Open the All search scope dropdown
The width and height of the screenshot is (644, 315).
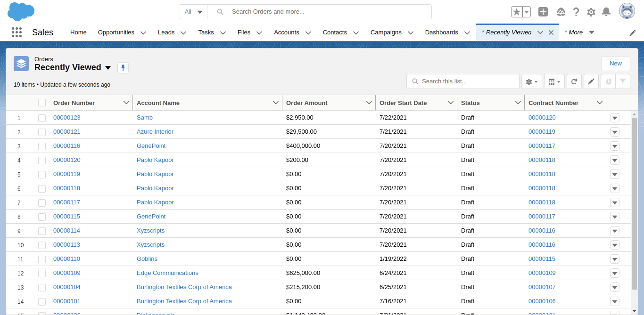pos(193,12)
